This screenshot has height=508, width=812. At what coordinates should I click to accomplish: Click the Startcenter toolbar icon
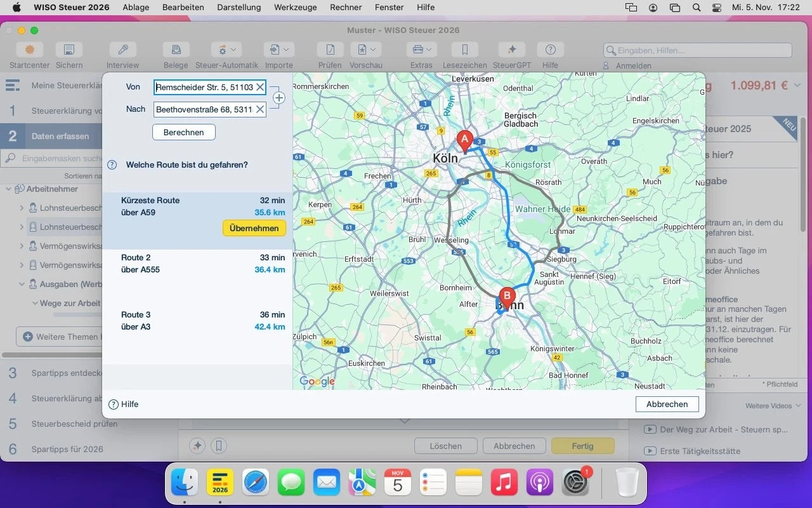(29, 50)
